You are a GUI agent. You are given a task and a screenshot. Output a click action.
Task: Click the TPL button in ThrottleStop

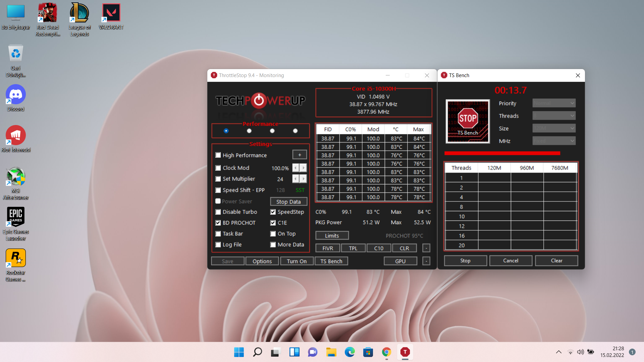coord(353,248)
